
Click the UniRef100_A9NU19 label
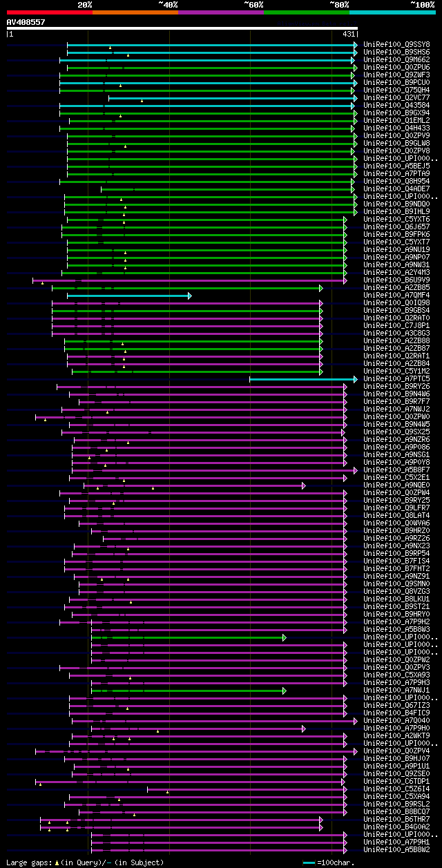[396, 249]
